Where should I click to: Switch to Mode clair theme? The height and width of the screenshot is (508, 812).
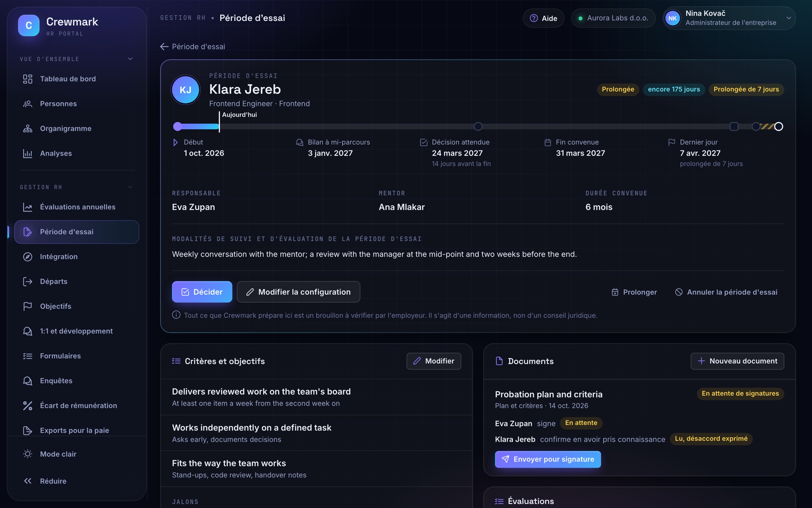tap(77, 454)
